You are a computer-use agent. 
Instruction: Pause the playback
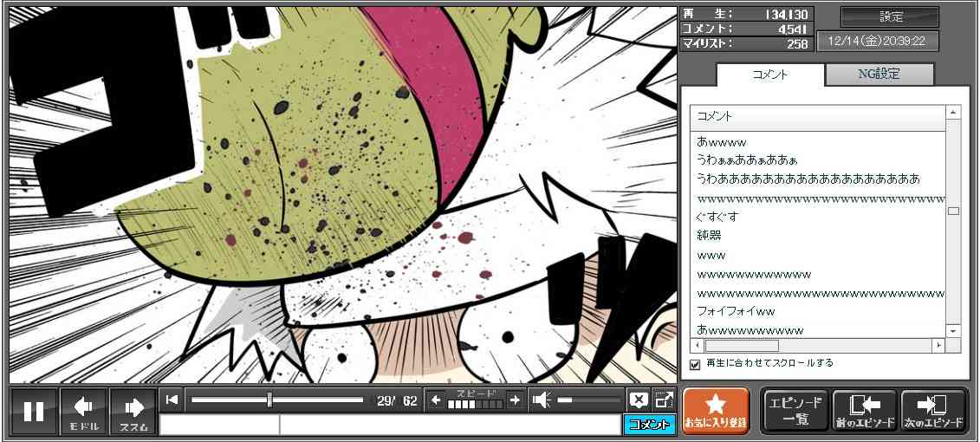[x=34, y=411]
